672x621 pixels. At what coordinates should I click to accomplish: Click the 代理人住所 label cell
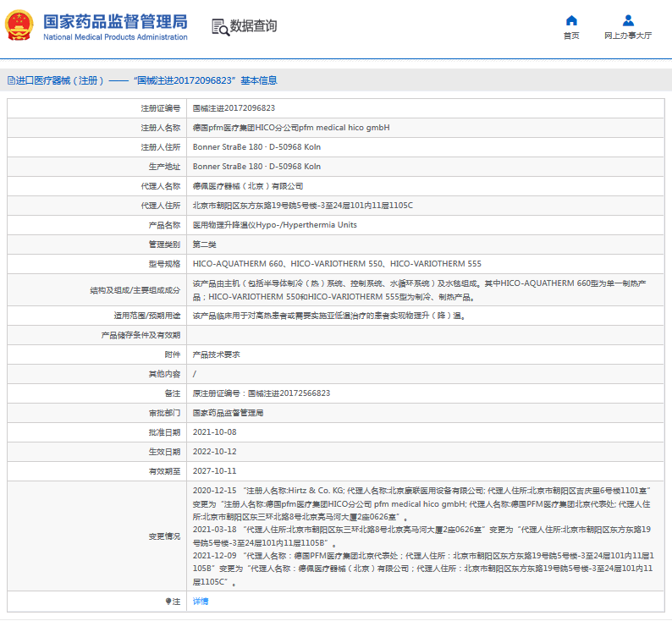pyautogui.click(x=96, y=206)
